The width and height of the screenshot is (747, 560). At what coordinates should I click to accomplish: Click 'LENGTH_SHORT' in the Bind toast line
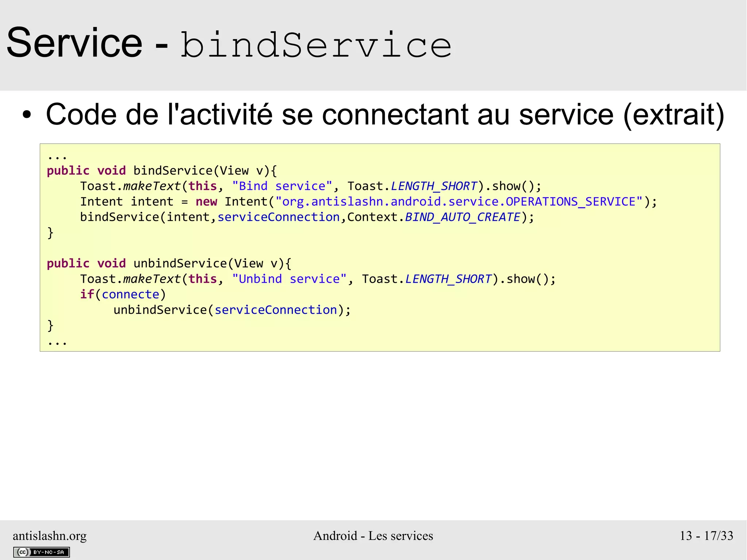coord(434,186)
